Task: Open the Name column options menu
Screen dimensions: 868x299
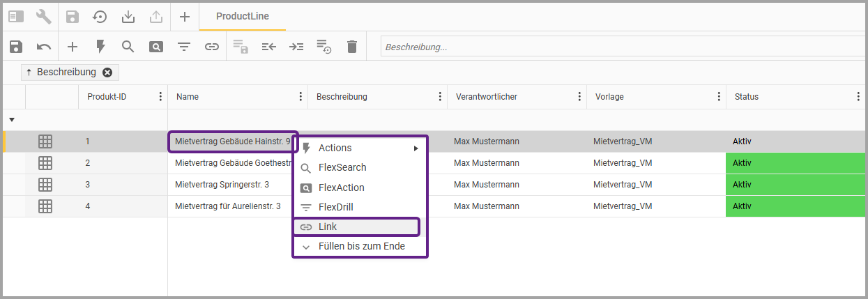Action: click(300, 97)
